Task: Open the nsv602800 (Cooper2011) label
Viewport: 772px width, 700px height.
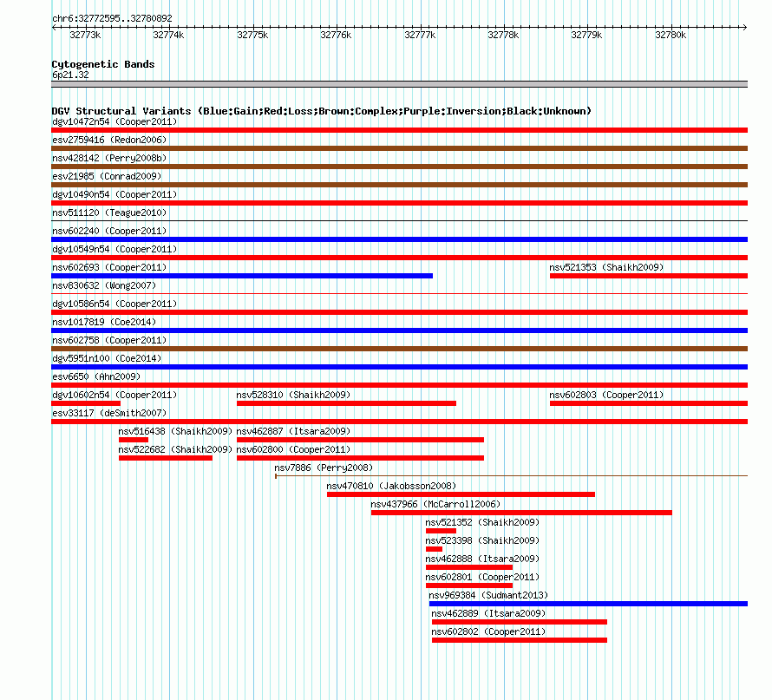Action: click(x=293, y=449)
